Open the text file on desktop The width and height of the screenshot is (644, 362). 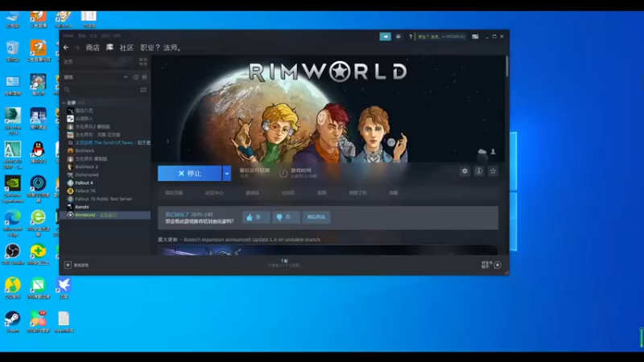pyautogui.click(x=64, y=322)
